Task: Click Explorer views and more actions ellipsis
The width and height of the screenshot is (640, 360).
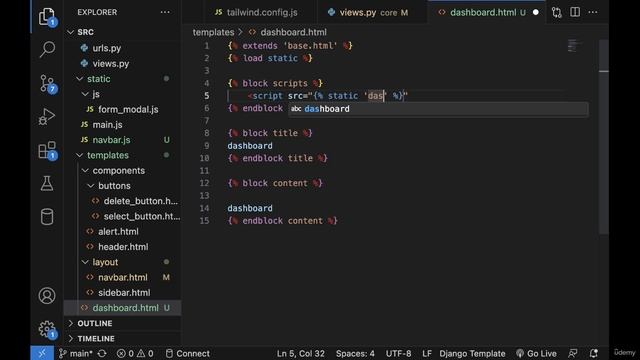Action: 165,12
